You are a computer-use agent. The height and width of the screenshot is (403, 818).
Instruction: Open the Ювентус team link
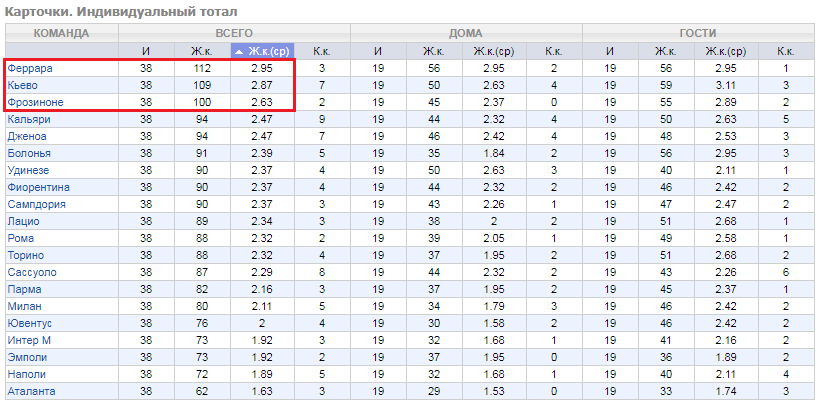click(x=29, y=323)
